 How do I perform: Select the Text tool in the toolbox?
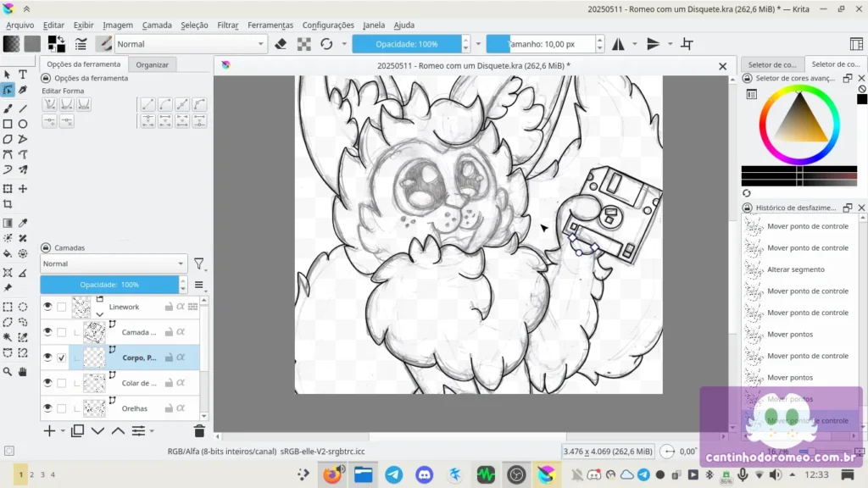click(23, 75)
